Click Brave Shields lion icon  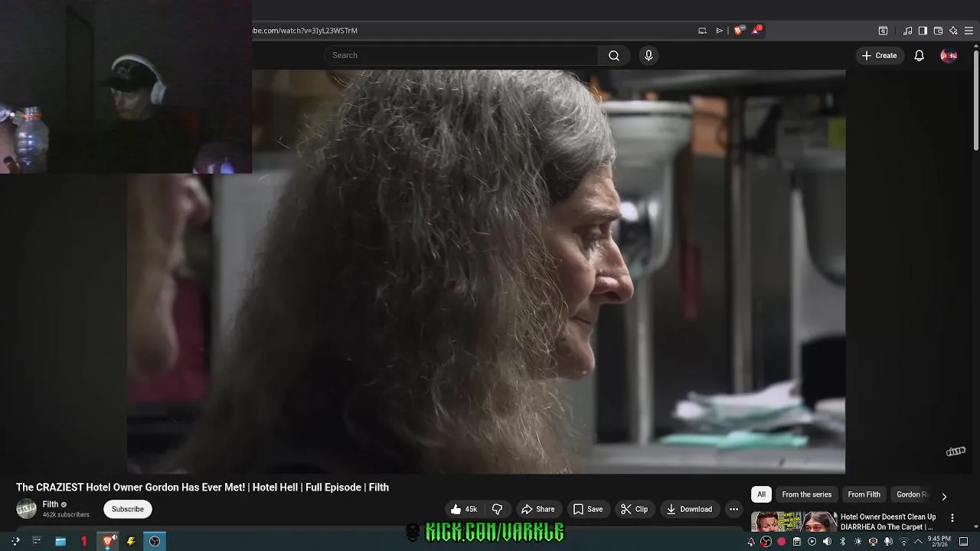tap(738, 31)
